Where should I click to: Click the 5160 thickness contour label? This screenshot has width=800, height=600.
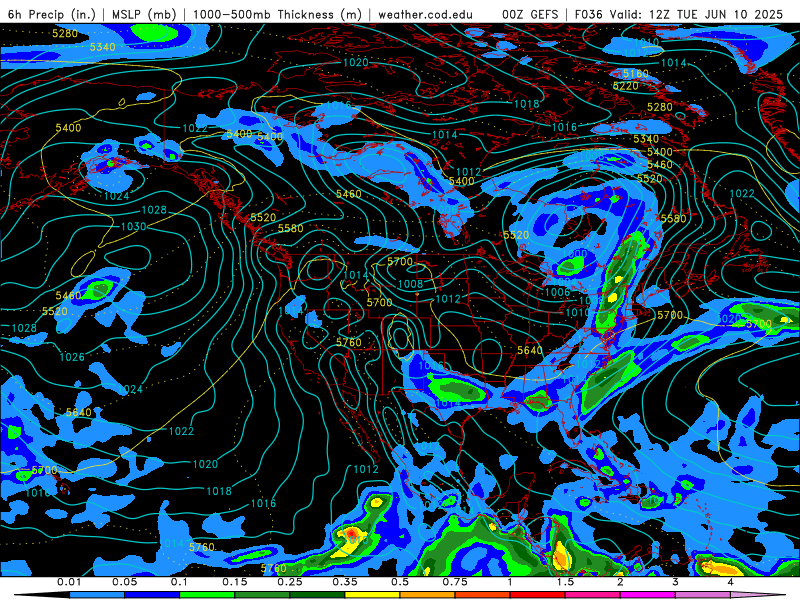click(636, 74)
